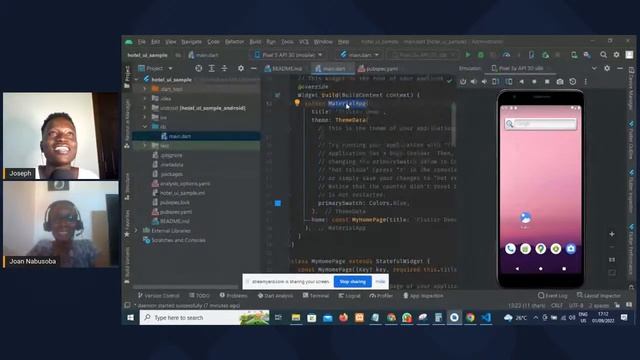Click the emulator volume down icon
Viewport: 640px width, 360px height.
(x=484, y=82)
